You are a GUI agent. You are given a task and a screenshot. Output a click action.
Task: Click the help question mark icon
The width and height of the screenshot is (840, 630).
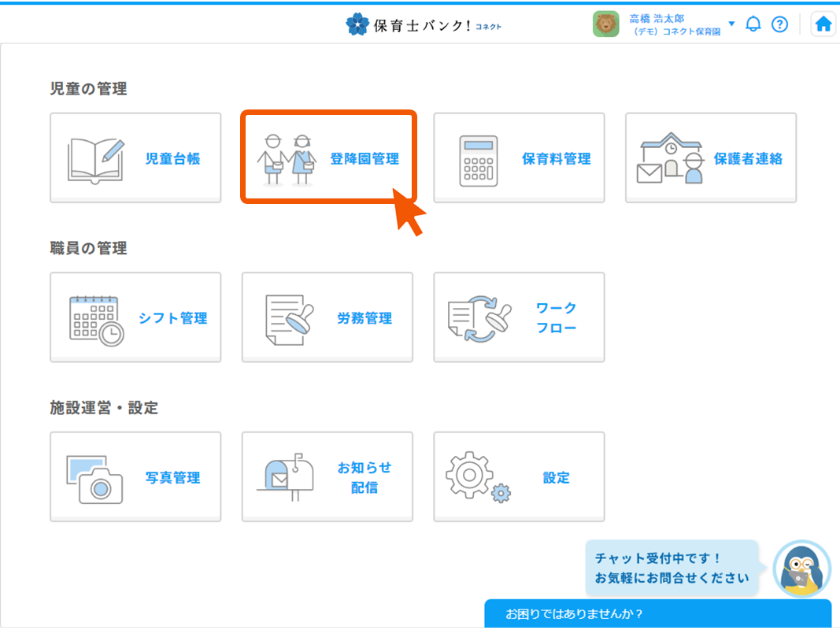pyautogui.click(x=780, y=24)
